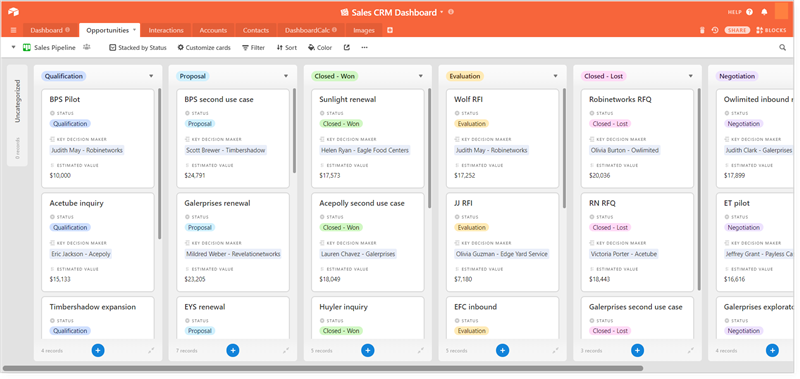Add a record to the Qualification stack
800x379 pixels.
pyautogui.click(x=98, y=350)
